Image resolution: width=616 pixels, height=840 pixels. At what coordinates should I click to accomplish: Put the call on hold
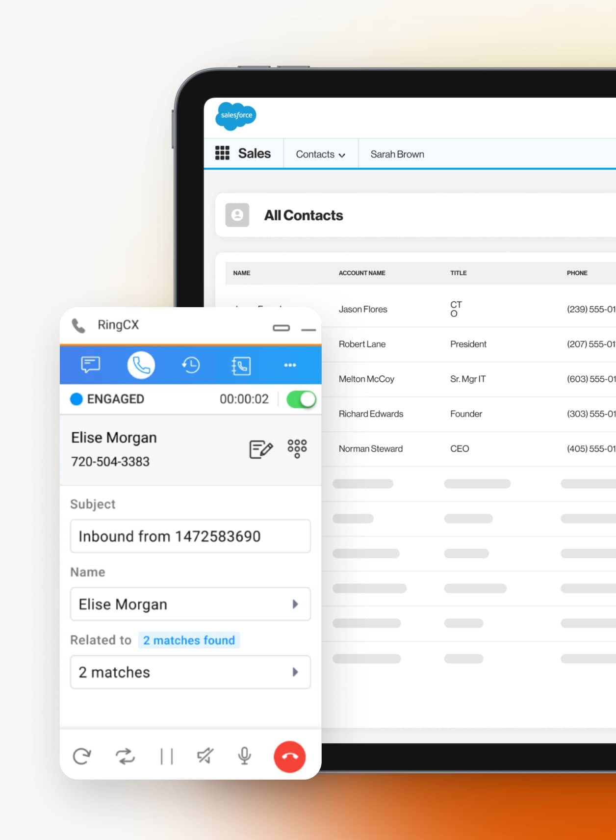tap(166, 756)
